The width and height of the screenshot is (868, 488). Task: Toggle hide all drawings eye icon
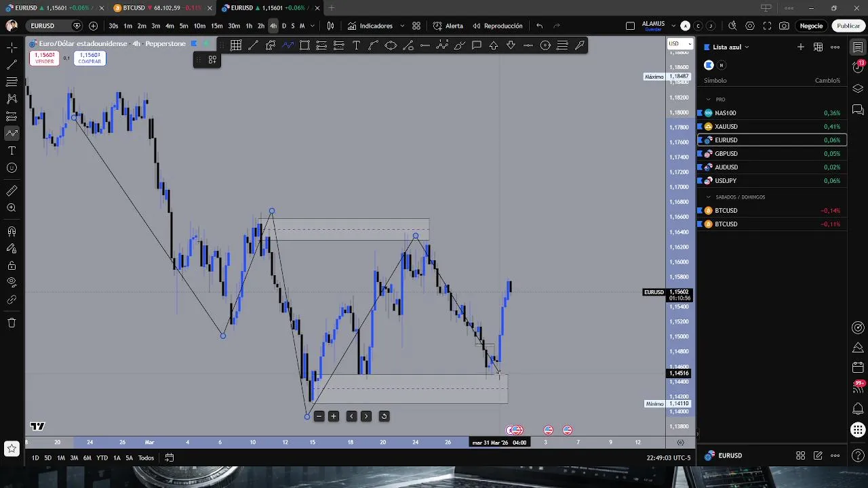[12, 282]
